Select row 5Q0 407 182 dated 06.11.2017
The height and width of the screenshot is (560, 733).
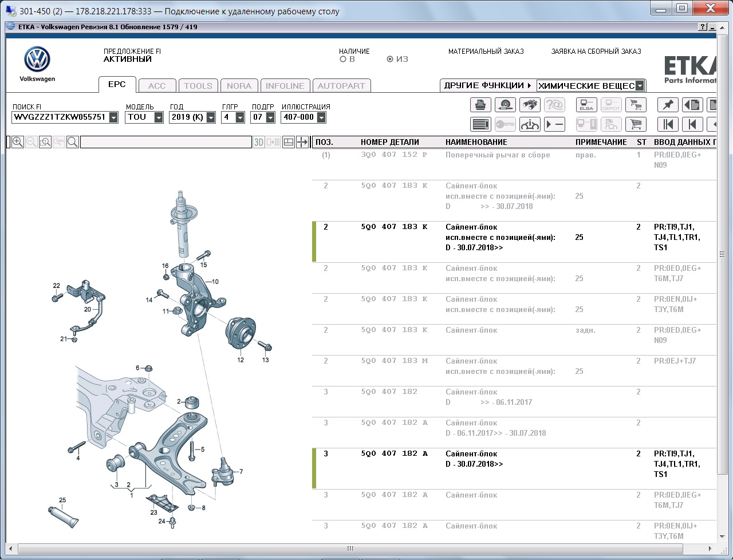514,402
